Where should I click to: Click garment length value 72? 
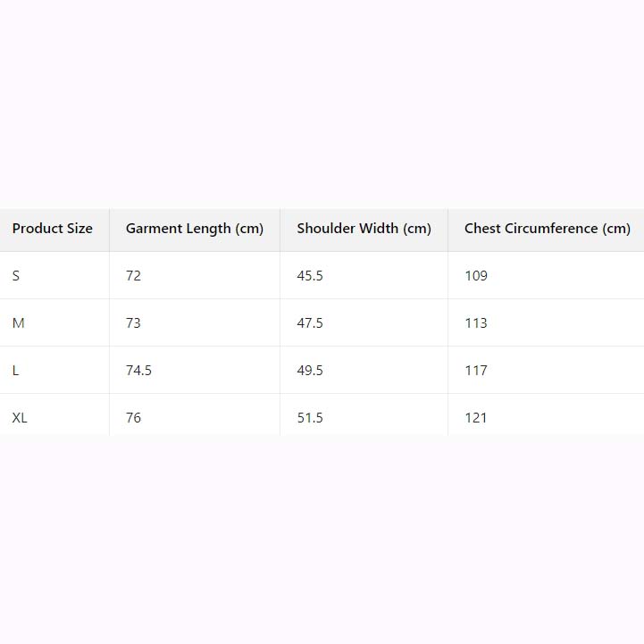(x=133, y=276)
